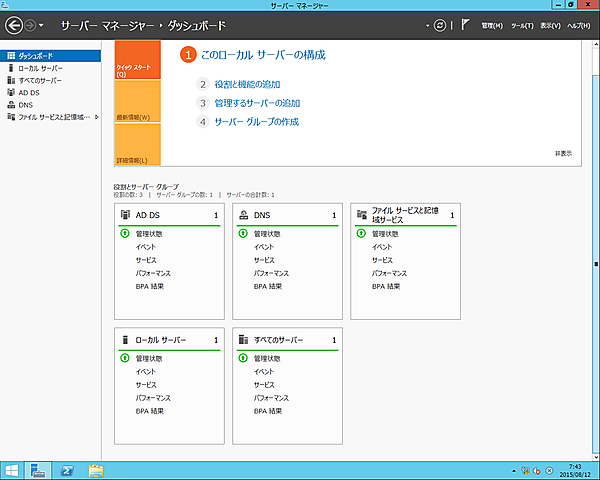Open パフォーマンス in the DNS tile
600x480 pixels.
click(x=271, y=273)
